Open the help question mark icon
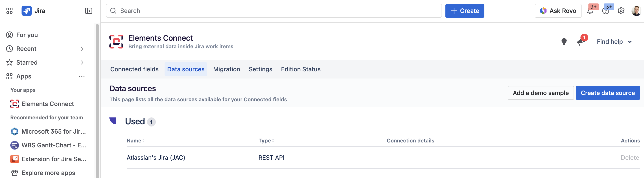 coord(605,11)
